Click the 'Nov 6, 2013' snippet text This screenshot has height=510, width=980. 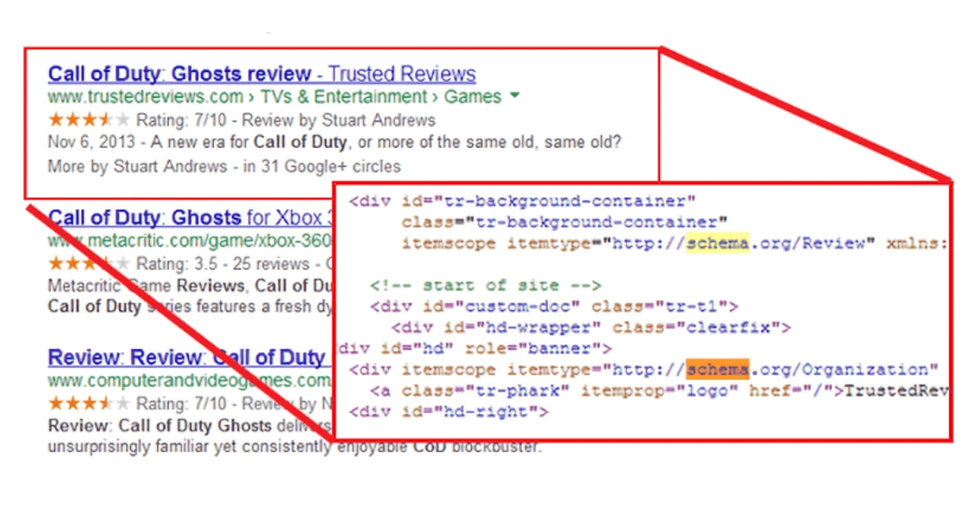91,142
